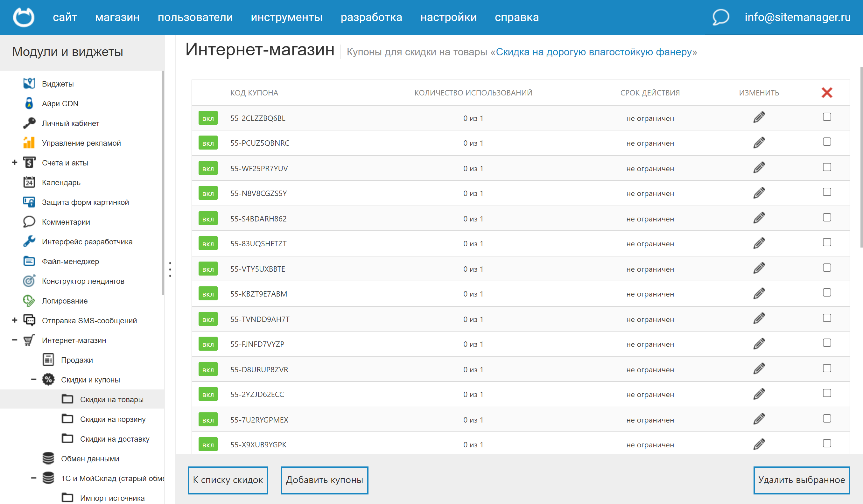Viewport: 863px width, 504px height.
Task: Click red X icon in table header
Action: click(x=826, y=93)
